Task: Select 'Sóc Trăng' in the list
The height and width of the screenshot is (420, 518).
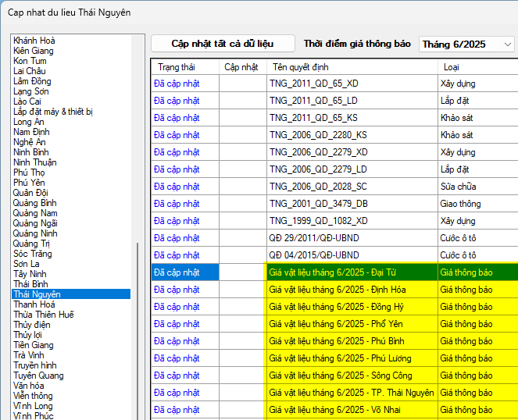Action: coord(32,254)
